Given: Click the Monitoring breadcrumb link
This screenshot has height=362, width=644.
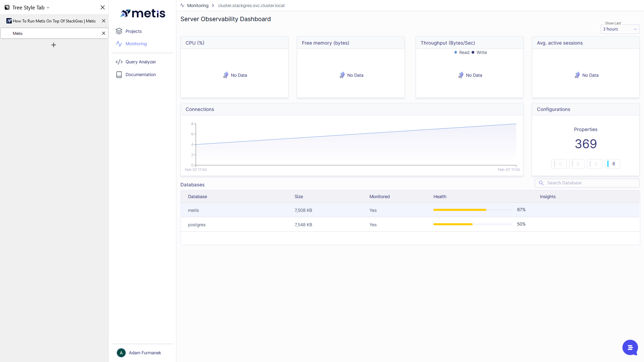Looking at the screenshot, I should [198, 6].
